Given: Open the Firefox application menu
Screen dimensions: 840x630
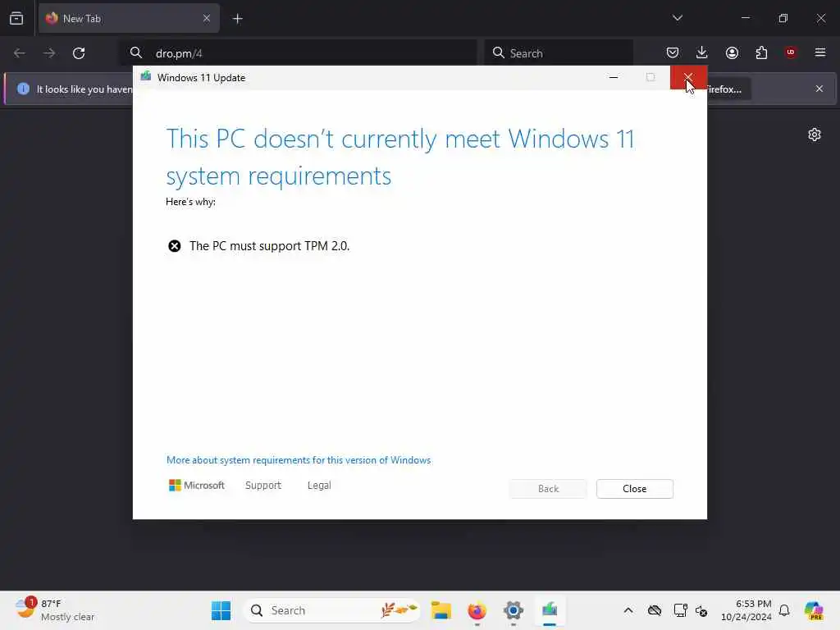Looking at the screenshot, I should (820, 52).
